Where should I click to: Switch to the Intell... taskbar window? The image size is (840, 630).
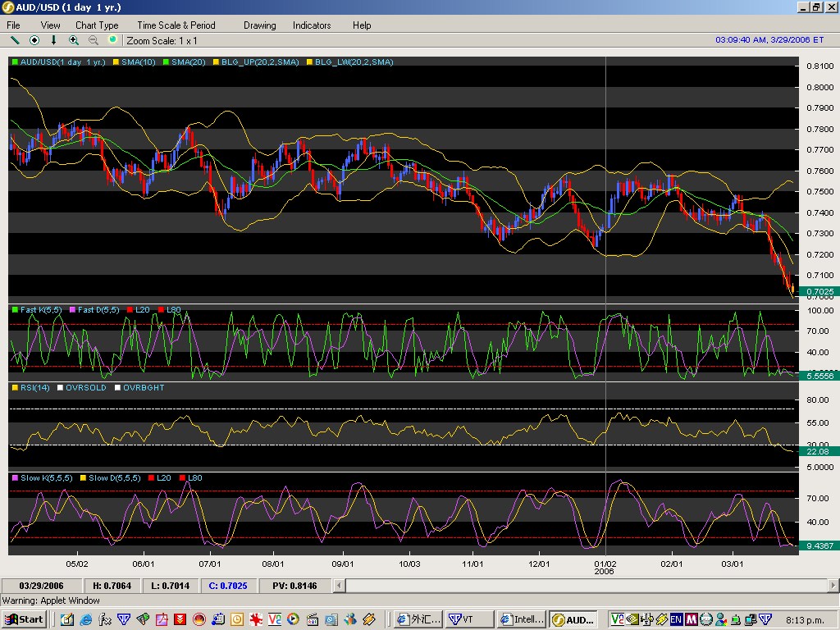click(521, 619)
